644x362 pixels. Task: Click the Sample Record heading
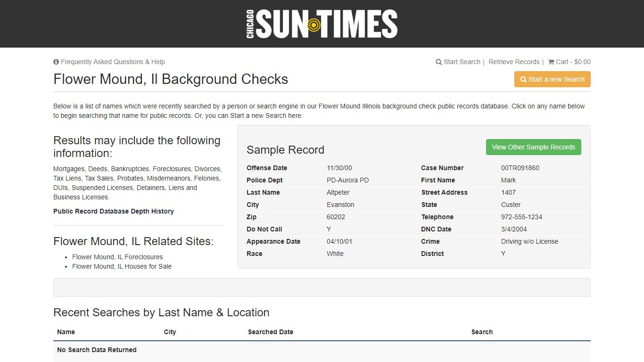pos(285,150)
